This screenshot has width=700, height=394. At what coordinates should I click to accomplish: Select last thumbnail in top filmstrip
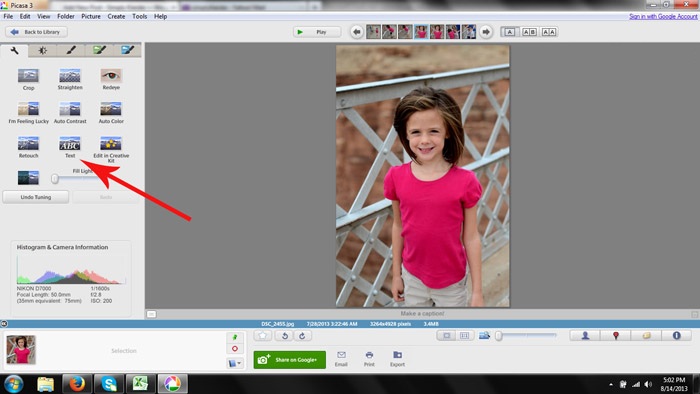[x=469, y=32]
